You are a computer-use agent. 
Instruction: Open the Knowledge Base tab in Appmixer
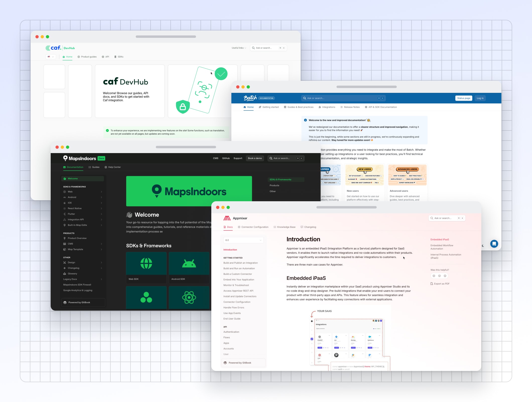(x=284, y=227)
